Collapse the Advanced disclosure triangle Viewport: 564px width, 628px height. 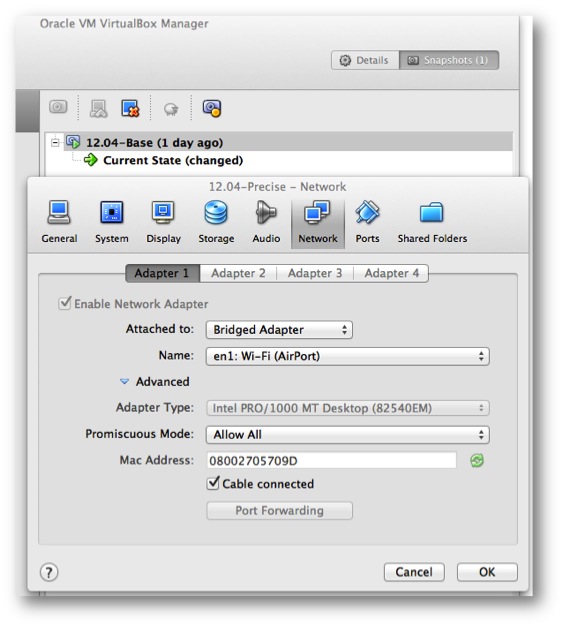[x=125, y=382]
